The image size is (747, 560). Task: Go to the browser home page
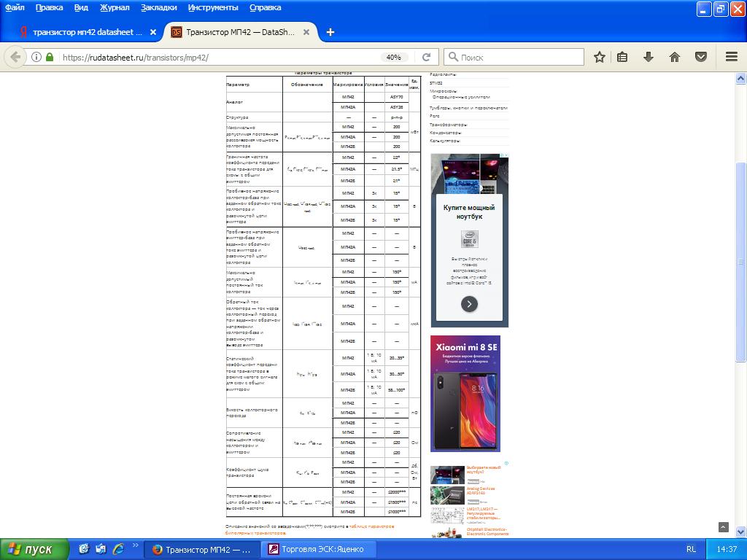click(674, 57)
